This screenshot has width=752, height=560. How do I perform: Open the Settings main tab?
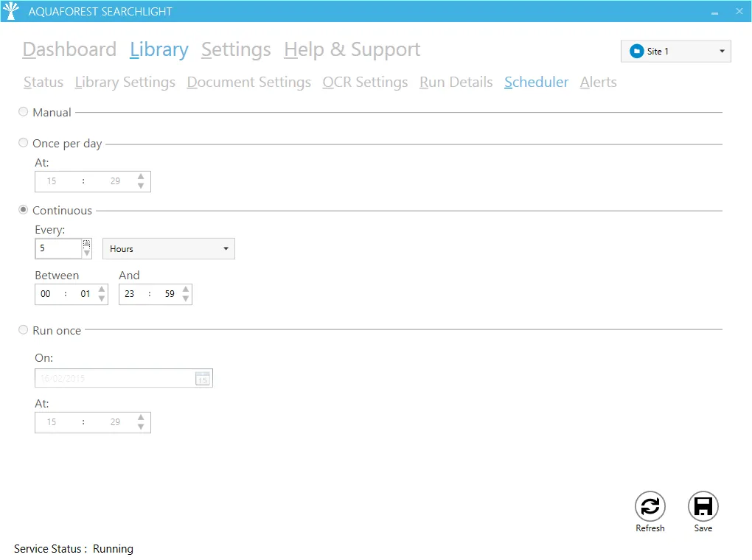pyautogui.click(x=236, y=49)
